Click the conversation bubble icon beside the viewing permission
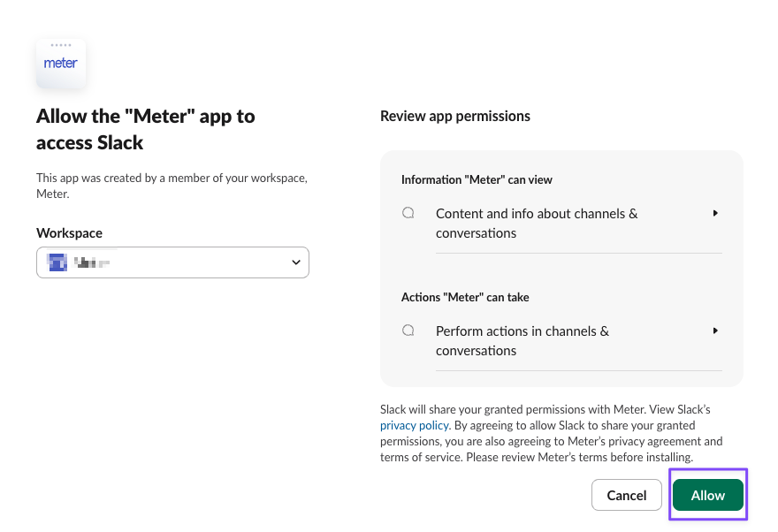Screen dimensions: 778x532 pos(408,212)
